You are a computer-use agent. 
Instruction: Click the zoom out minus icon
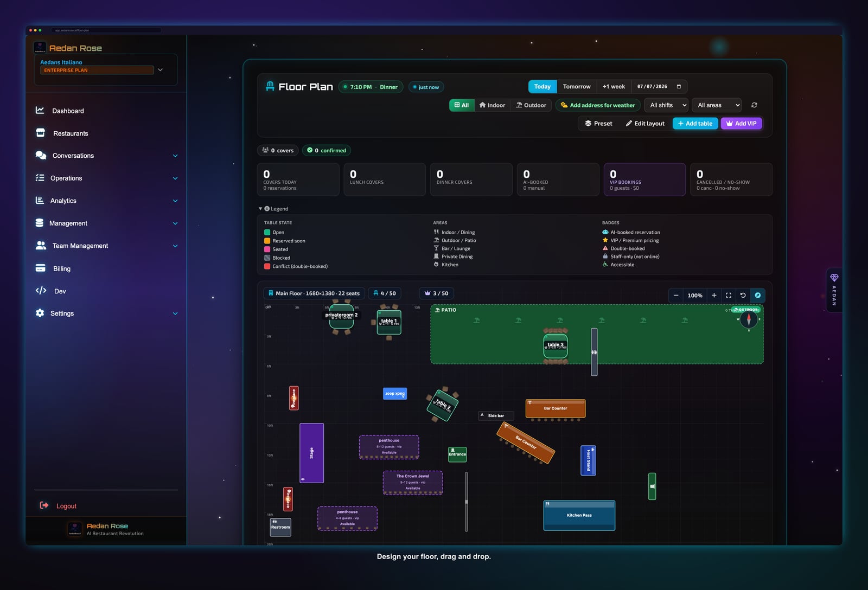click(676, 296)
